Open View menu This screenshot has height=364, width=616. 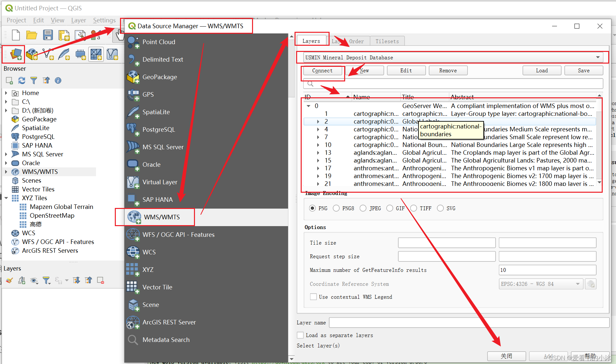point(57,20)
